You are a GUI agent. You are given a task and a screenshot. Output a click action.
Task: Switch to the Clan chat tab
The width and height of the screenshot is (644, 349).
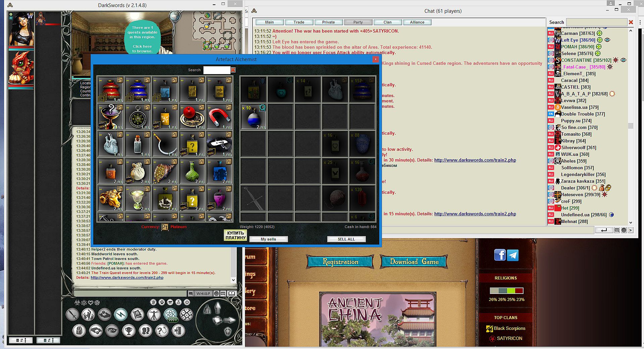[x=388, y=22]
